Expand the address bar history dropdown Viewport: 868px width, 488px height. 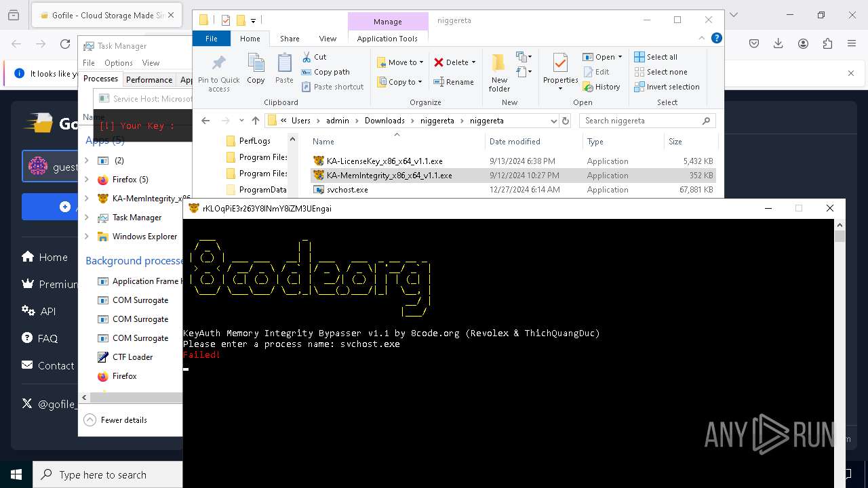point(554,121)
